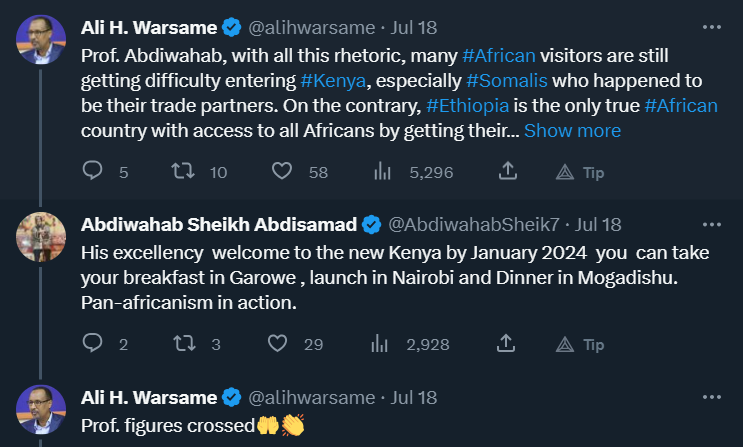
Task: Open more options on first tweet
Action: [x=711, y=25]
